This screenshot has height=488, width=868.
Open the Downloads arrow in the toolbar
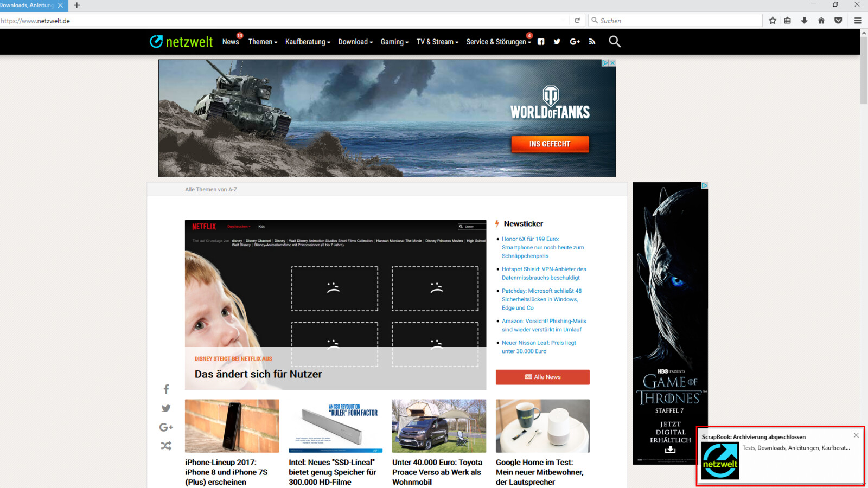point(804,20)
